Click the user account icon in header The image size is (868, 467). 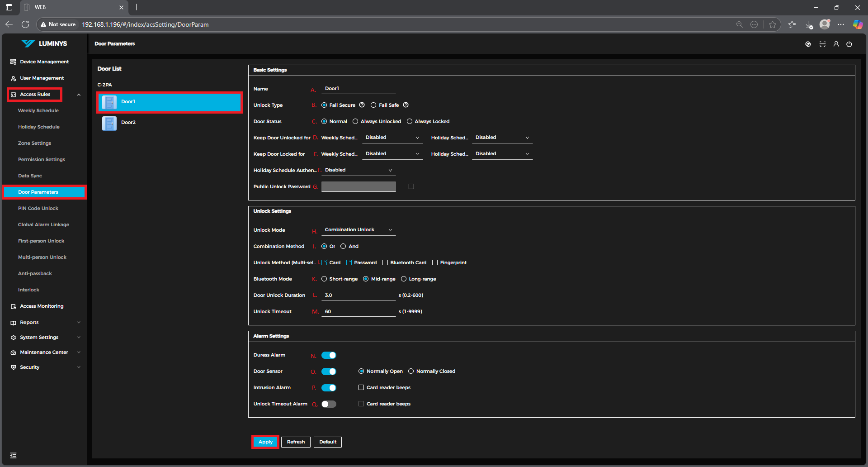tap(836, 44)
